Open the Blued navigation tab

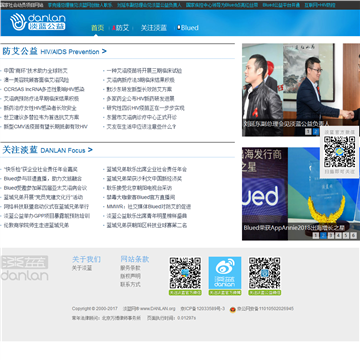tap(188, 28)
